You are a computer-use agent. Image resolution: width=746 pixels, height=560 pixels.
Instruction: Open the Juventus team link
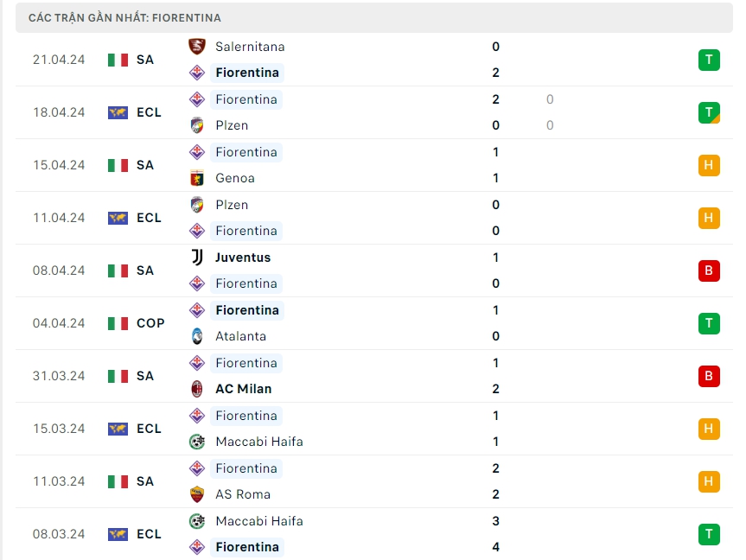243,258
